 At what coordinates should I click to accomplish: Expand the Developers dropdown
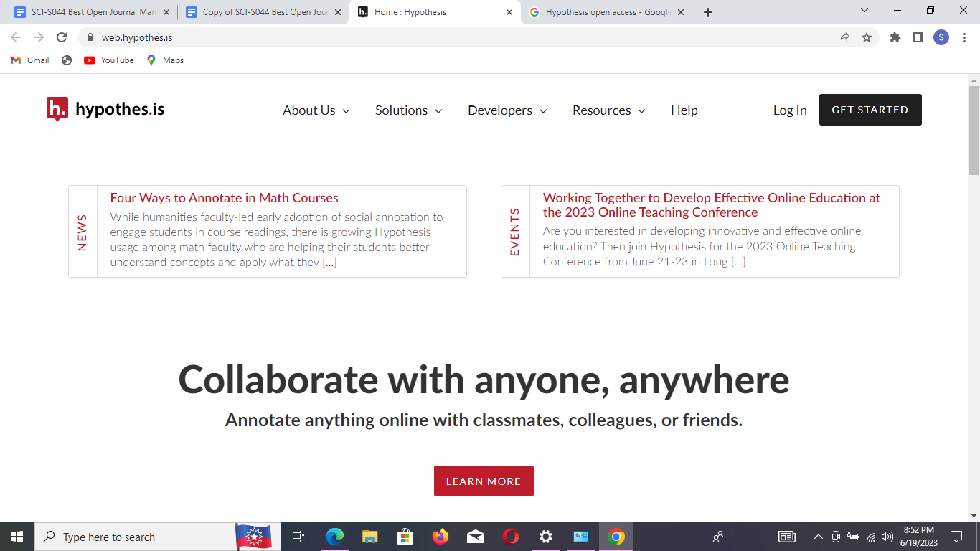[x=507, y=110]
